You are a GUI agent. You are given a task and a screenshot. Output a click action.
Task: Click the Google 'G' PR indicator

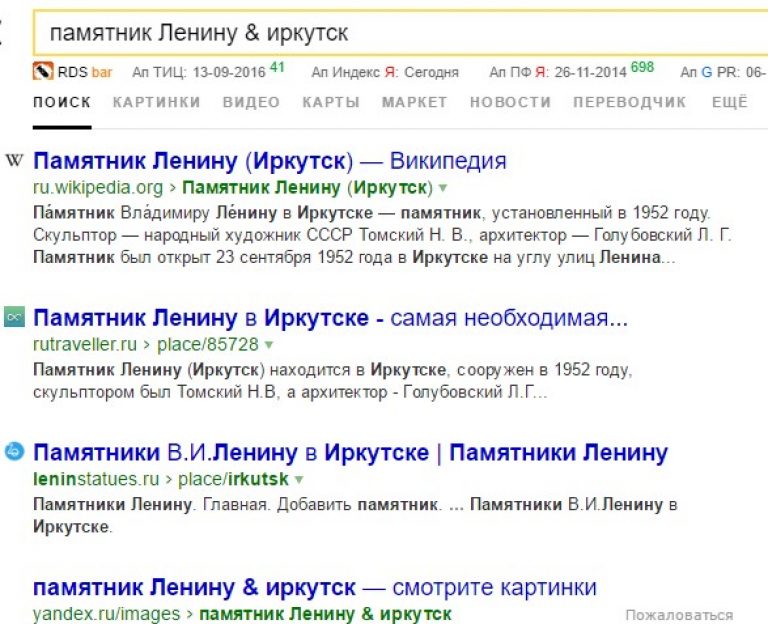click(x=707, y=72)
